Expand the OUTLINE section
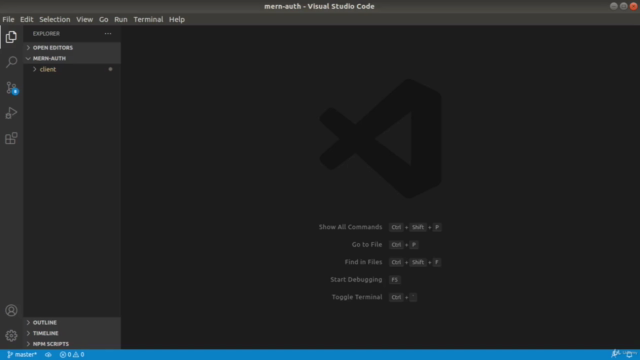 pos(72,322)
